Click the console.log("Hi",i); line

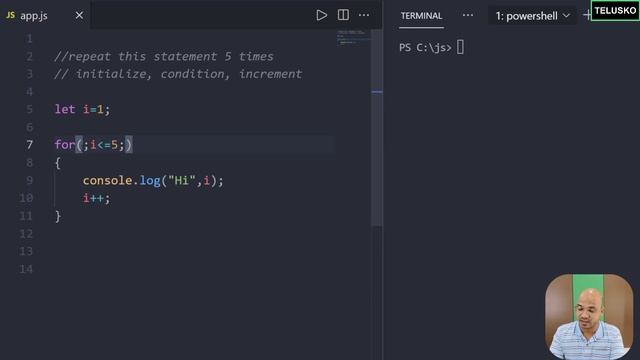tap(153, 180)
